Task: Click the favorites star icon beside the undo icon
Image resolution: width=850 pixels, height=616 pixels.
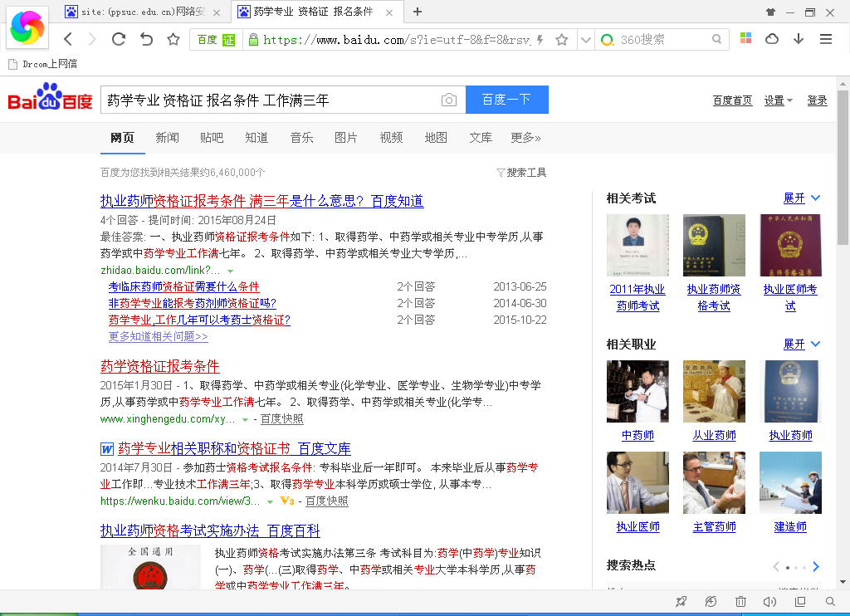Action: pos(173,39)
